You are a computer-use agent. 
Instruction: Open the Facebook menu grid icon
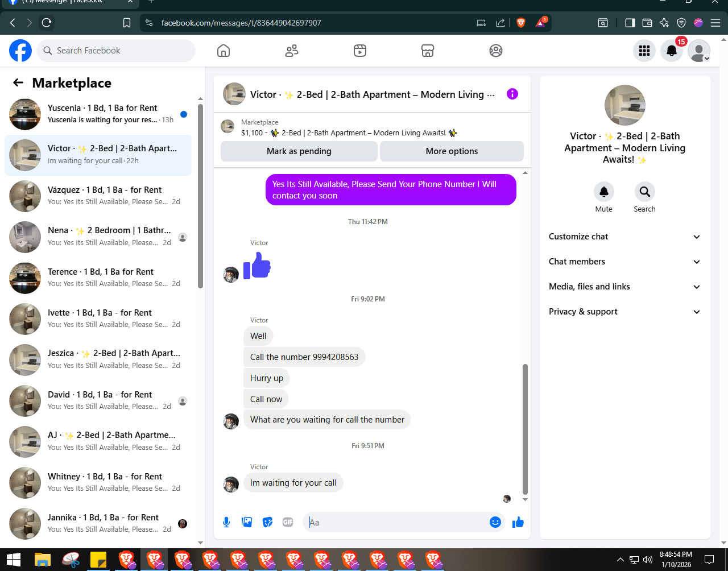(x=644, y=51)
